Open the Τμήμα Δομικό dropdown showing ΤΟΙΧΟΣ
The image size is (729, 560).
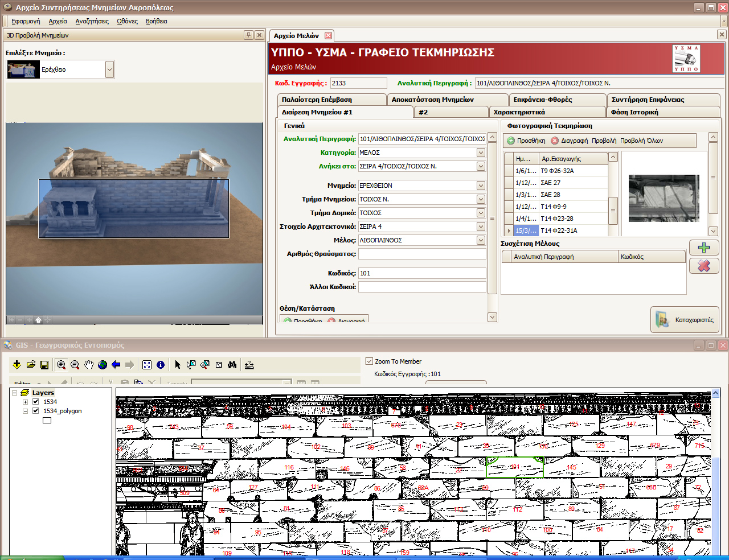(x=481, y=213)
